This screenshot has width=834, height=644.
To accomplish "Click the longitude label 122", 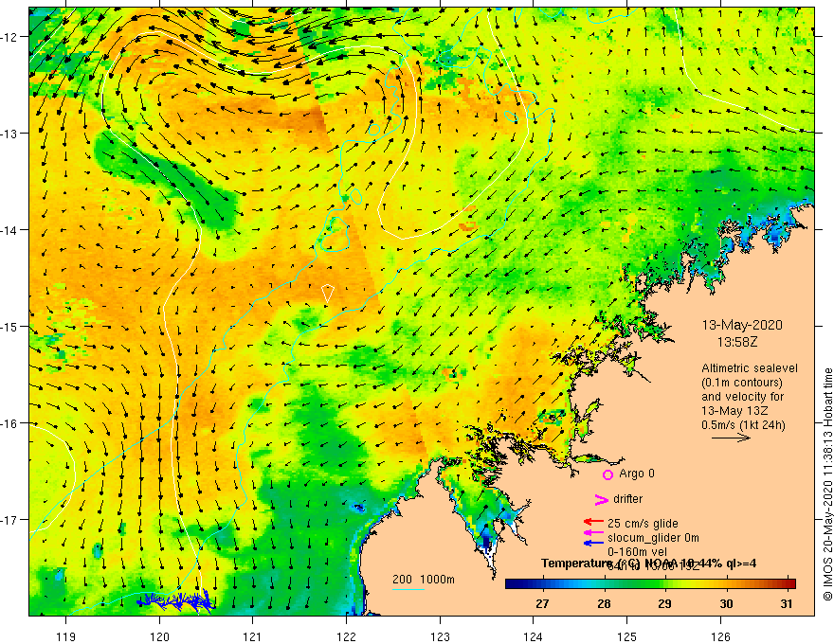I will pos(346,636).
